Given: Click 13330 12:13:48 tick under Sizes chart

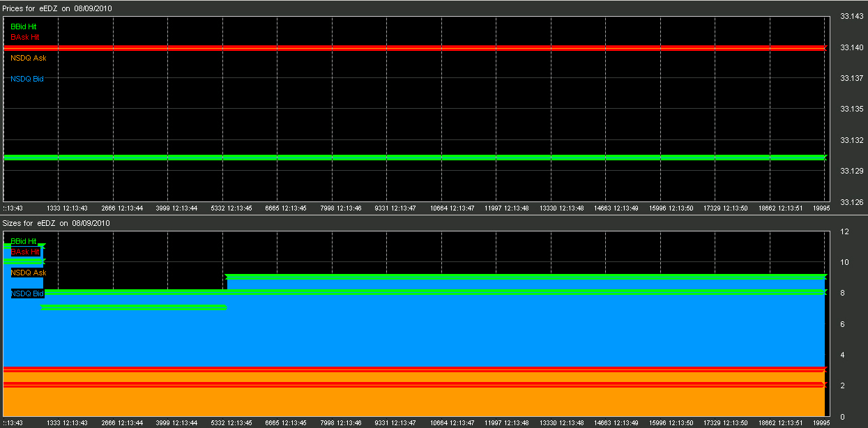Looking at the screenshot, I should tap(561, 422).
